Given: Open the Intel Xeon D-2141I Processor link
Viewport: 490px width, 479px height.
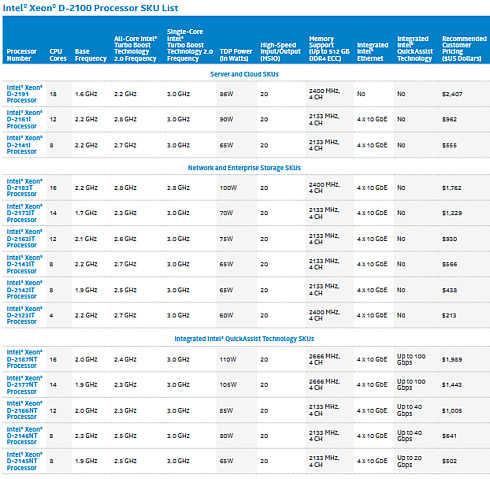Looking at the screenshot, I should [25, 145].
